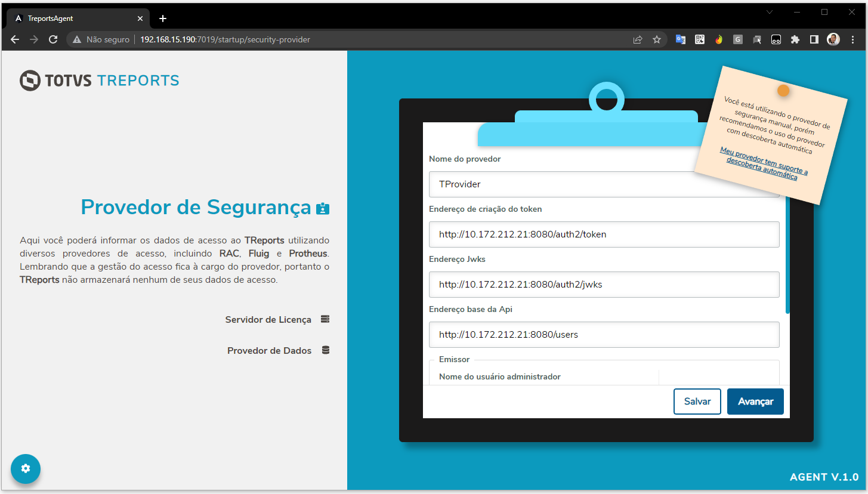868x494 pixels.
Task: Select the TreportsAgent tab
Action: (79, 18)
